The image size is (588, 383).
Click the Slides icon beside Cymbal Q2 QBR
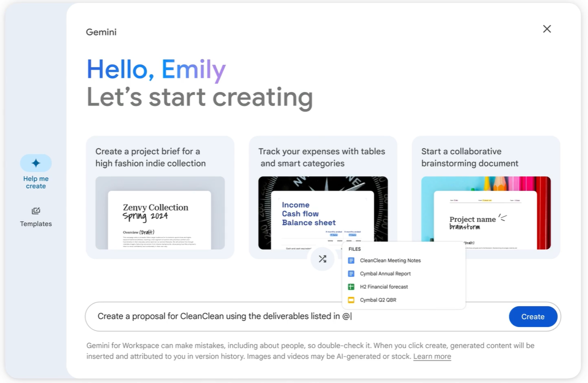tap(352, 299)
